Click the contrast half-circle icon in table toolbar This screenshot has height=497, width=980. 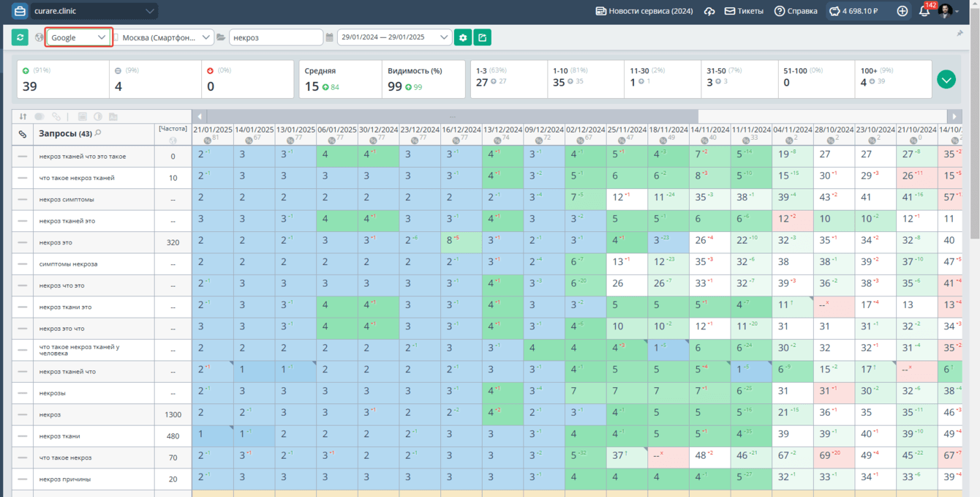[x=97, y=116]
